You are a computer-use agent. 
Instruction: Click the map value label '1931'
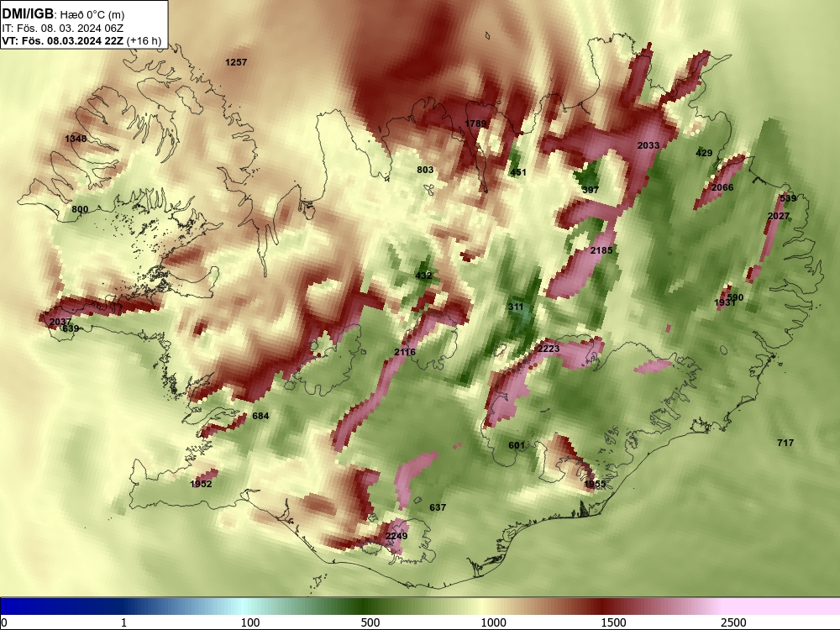click(x=725, y=303)
